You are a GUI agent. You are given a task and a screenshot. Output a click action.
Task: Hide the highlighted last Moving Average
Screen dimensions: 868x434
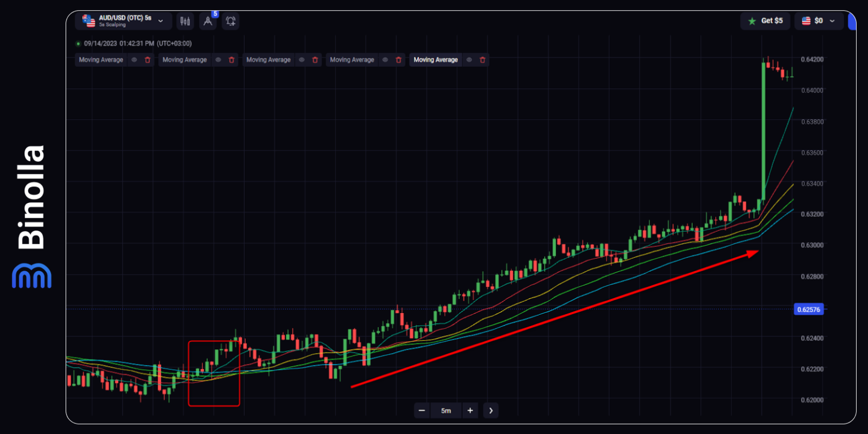[x=468, y=59]
